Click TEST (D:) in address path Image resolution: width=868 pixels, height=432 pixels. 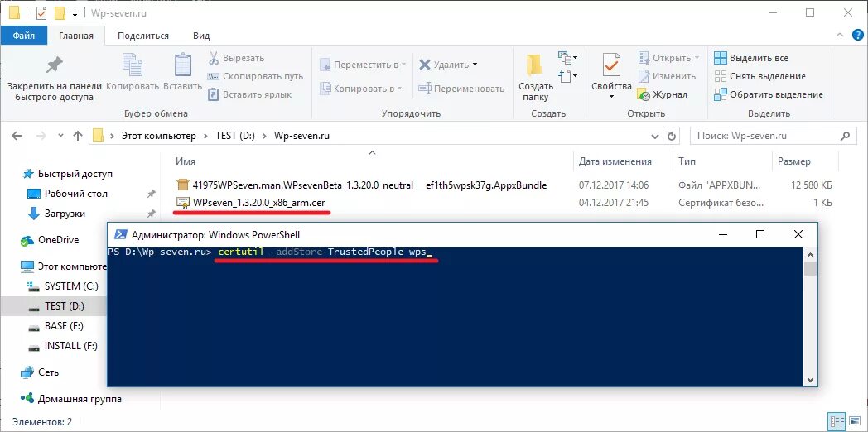coord(234,136)
